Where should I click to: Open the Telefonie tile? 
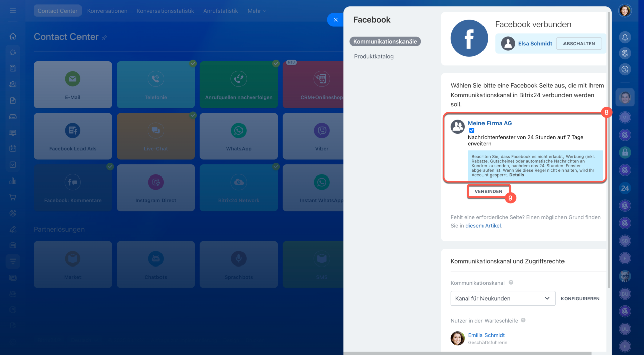click(x=156, y=84)
